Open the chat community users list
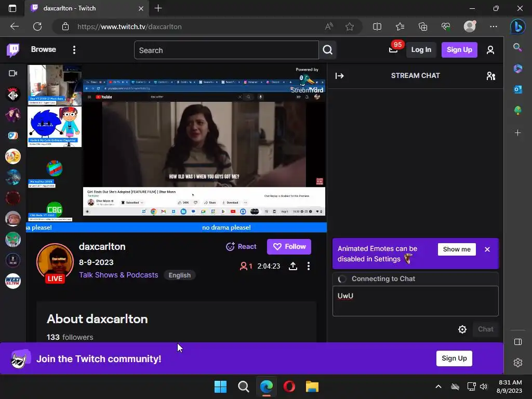The image size is (532, 399). coord(490,76)
